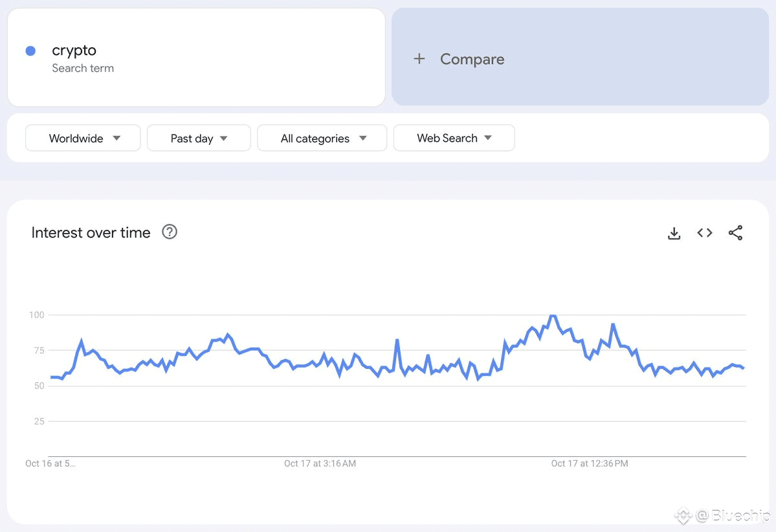Download the Interest over time CSV
776x532 pixels.
pyautogui.click(x=674, y=233)
